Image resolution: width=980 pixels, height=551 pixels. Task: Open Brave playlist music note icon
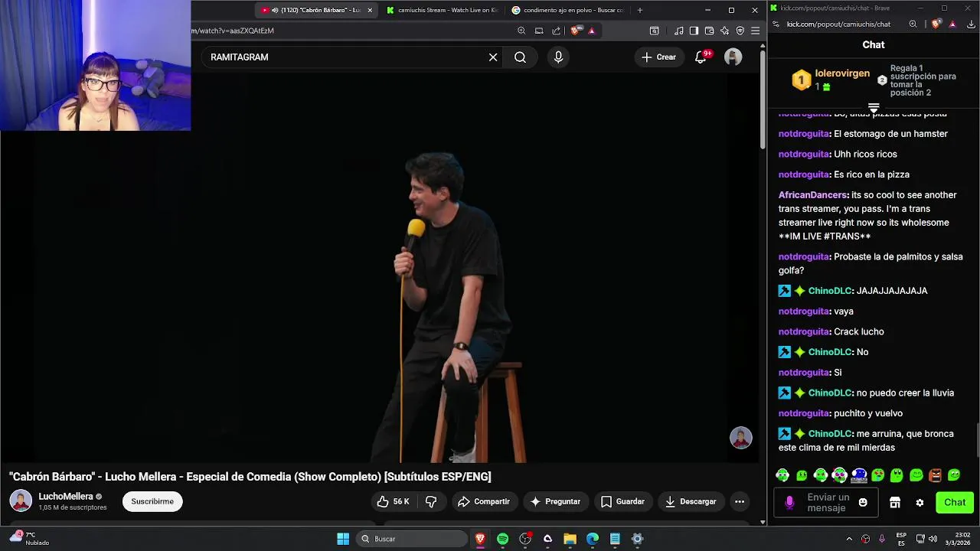pos(679,31)
